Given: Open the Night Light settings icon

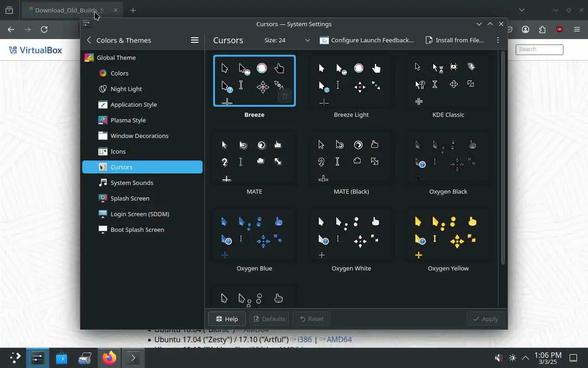Looking at the screenshot, I should pos(103,89).
